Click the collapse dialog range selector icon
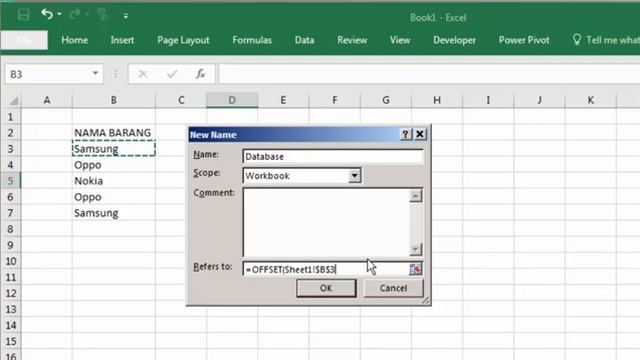This screenshot has height=360, width=640. pos(416,269)
